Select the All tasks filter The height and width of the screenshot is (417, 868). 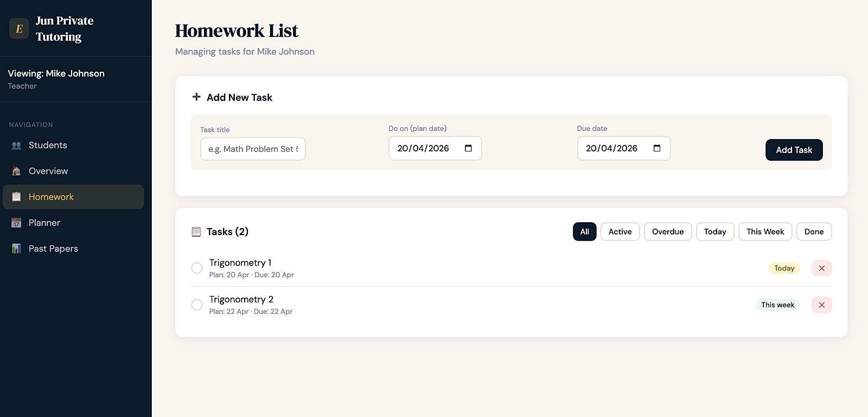click(x=585, y=232)
